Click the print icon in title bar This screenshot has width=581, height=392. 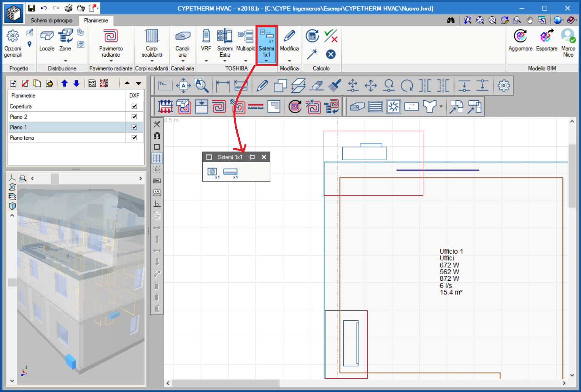click(x=68, y=8)
